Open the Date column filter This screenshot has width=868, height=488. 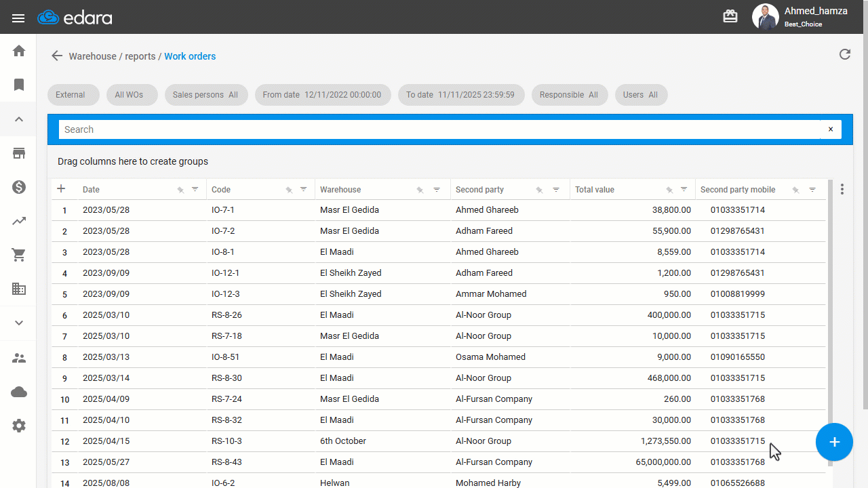click(195, 190)
